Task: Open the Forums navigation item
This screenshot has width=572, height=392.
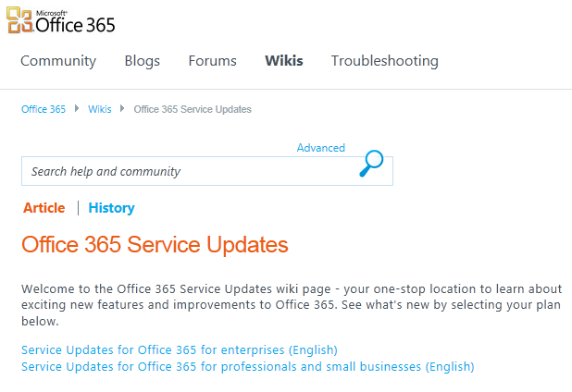Action: [212, 61]
